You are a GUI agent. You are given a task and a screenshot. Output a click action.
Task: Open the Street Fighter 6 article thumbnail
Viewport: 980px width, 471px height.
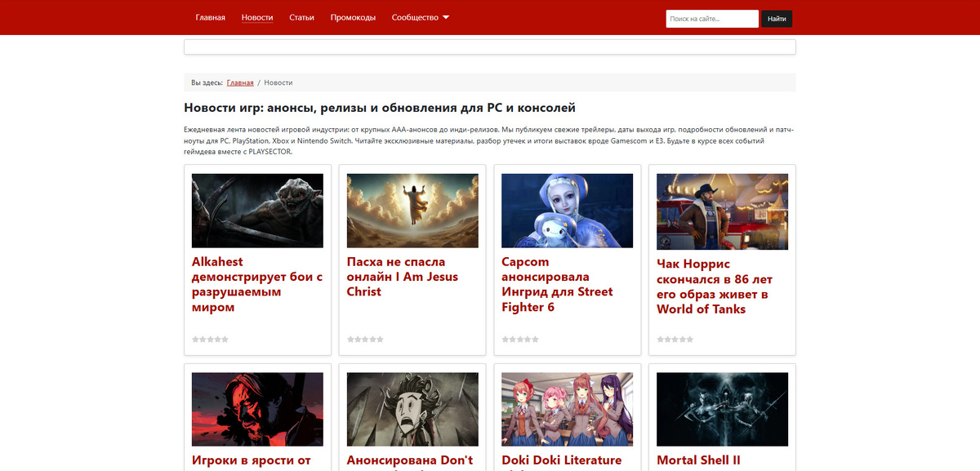(567, 210)
